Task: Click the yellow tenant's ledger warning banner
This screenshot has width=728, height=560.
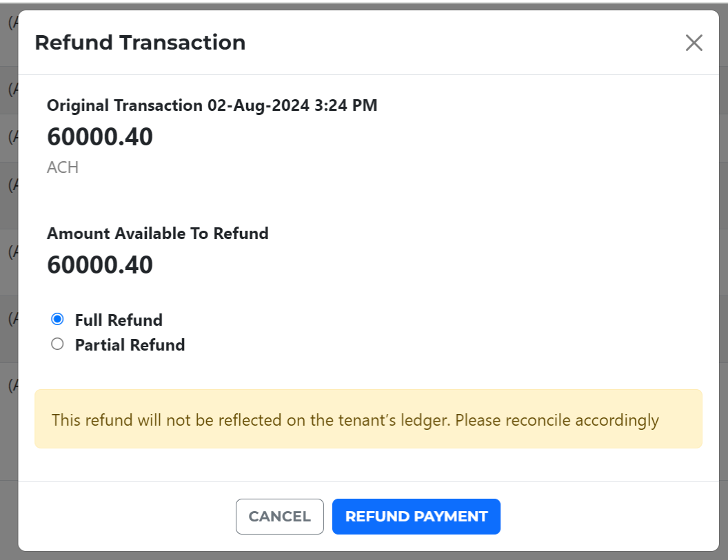Action: click(368, 419)
